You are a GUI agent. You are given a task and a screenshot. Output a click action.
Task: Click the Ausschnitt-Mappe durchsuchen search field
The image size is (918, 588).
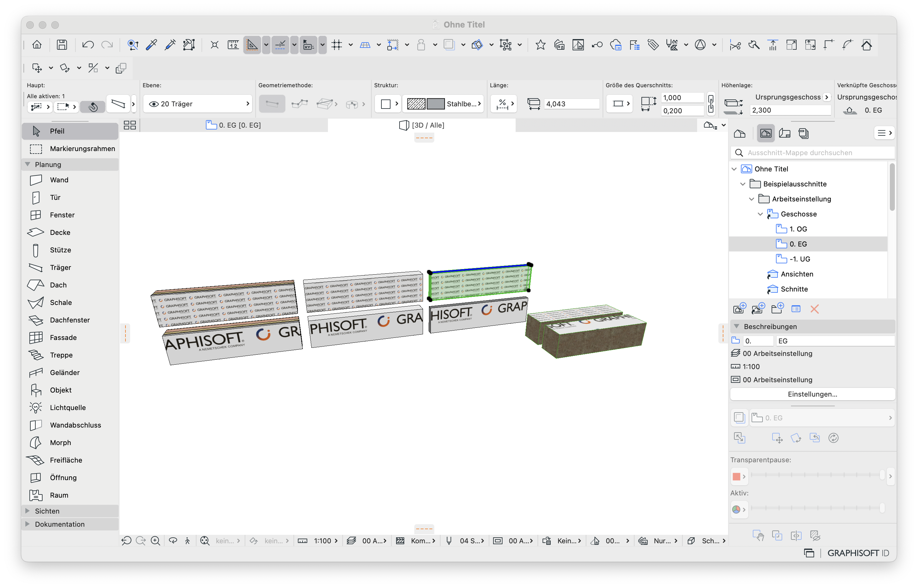point(813,153)
